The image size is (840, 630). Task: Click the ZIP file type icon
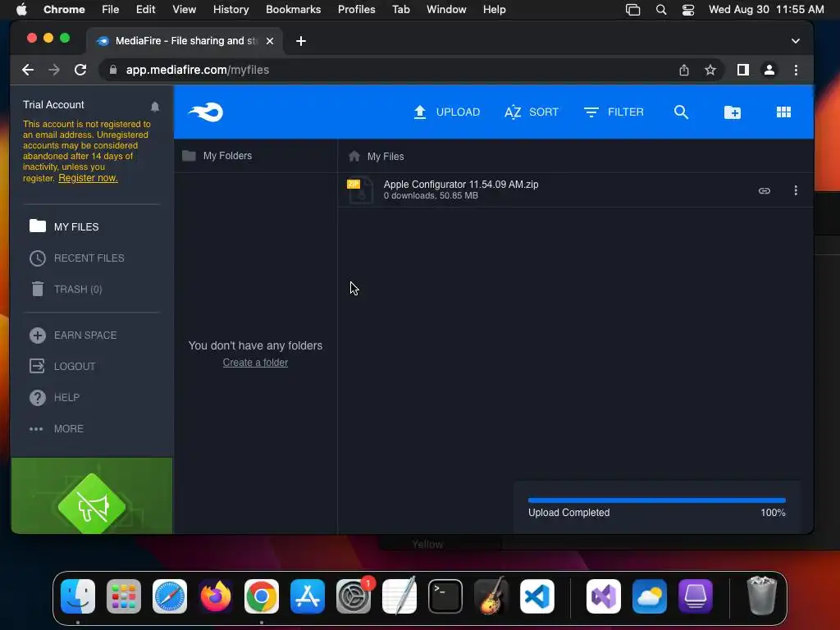tap(359, 189)
